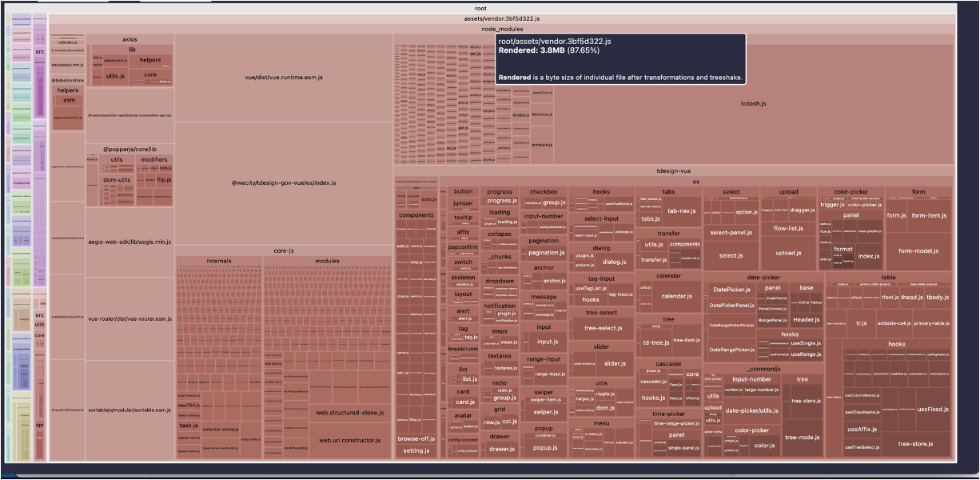Click the lodash.js block in the treemap
This screenshot has height=480, width=980.
tap(753, 104)
